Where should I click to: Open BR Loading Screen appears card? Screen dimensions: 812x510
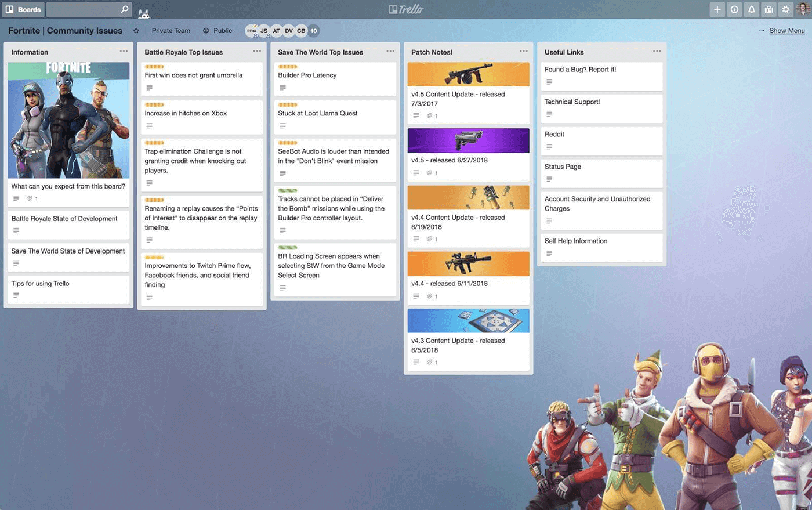point(335,270)
